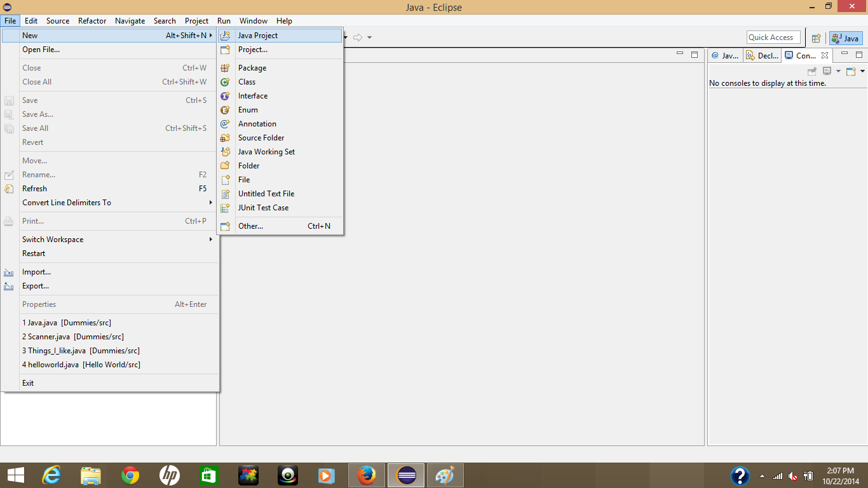The image size is (868, 488).
Task: Click the Project... wizard icon
Action: [x=225, y=50]
